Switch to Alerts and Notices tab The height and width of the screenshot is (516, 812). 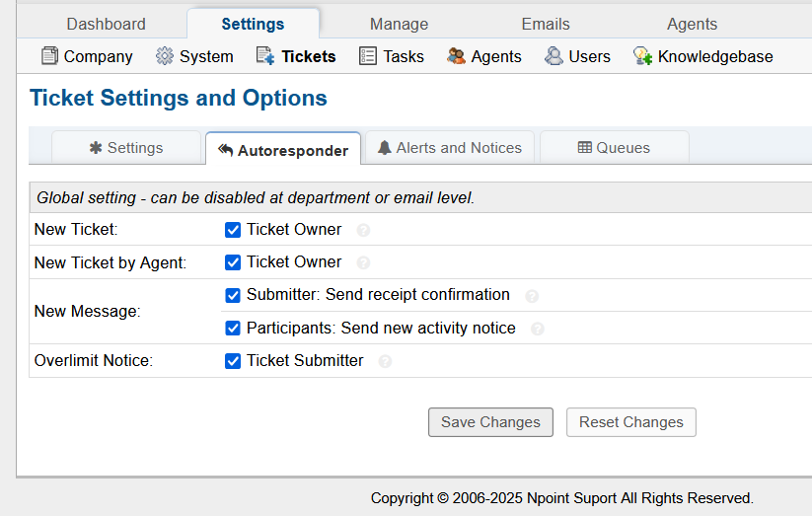tap(450, 148)
